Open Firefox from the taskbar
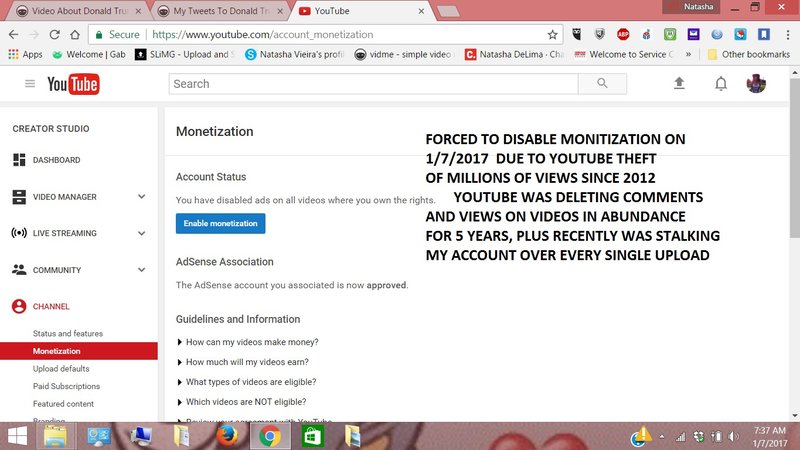800x450 pixels. coord(227,436)
